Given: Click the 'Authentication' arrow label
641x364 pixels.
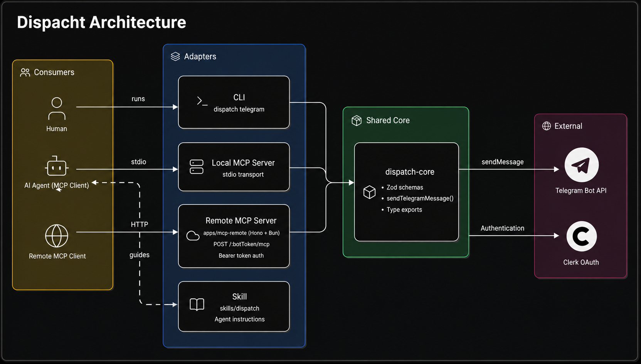Looking at the screenshot, I should pyautogui.click(x=502, y=228).
